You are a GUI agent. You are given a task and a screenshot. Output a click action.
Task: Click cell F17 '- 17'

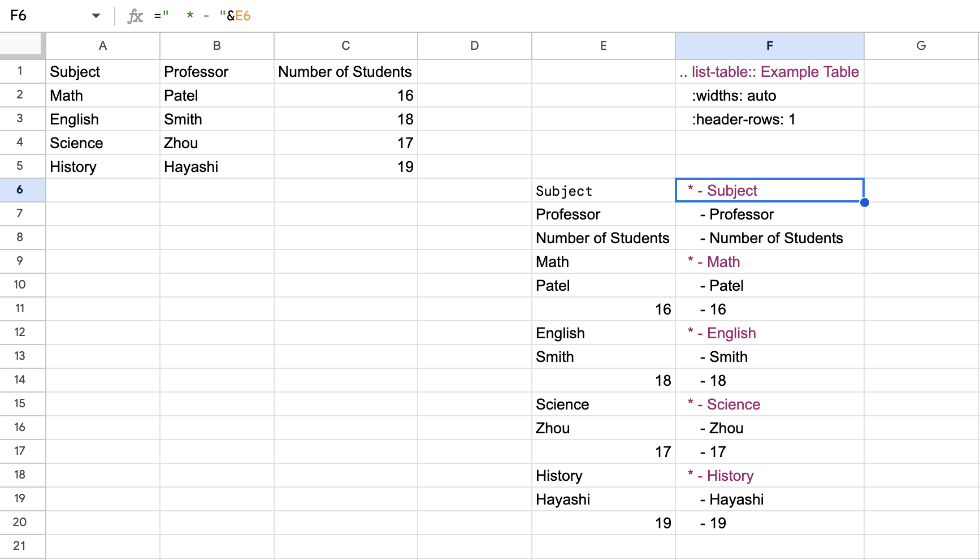[x=770, y=452]
